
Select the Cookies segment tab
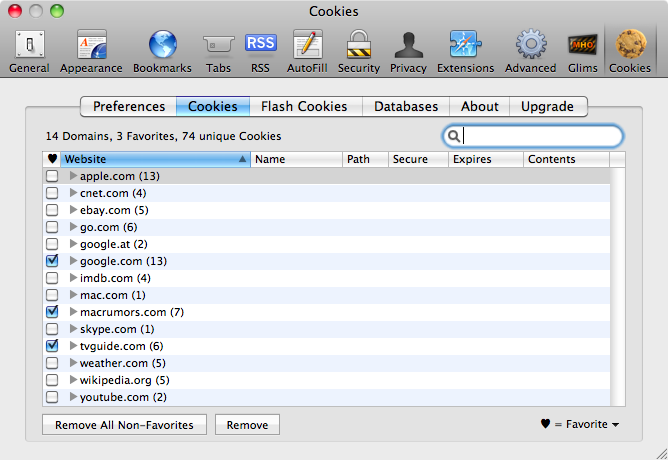coord(213,106)
